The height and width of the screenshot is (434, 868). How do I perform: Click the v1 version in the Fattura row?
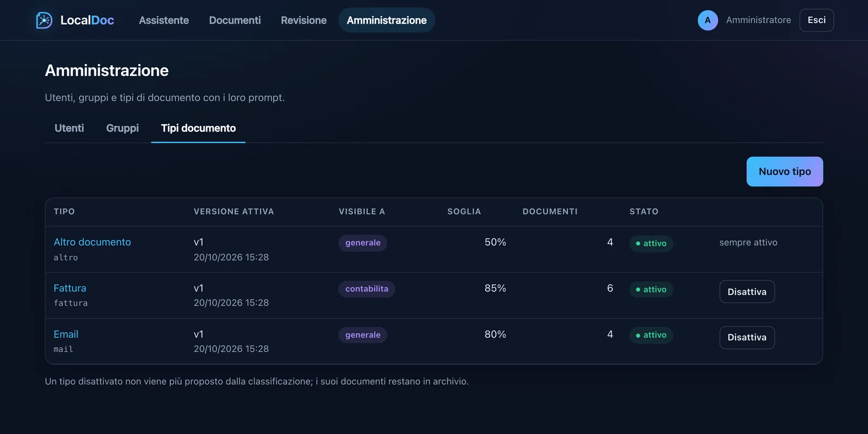coord(199,288)
